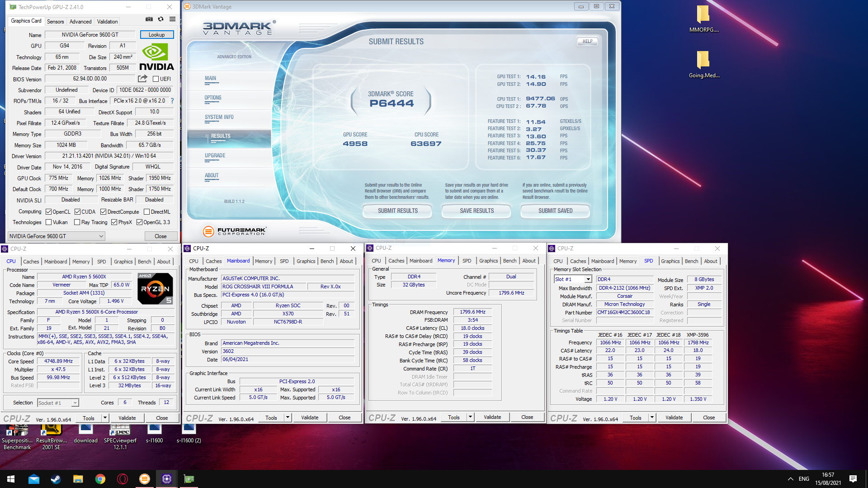The width and height of the screenshot is (868, 488).
Task: Click the Part Number field CMT16GX4M2C3600C18
Action: [x=624, y=313]
